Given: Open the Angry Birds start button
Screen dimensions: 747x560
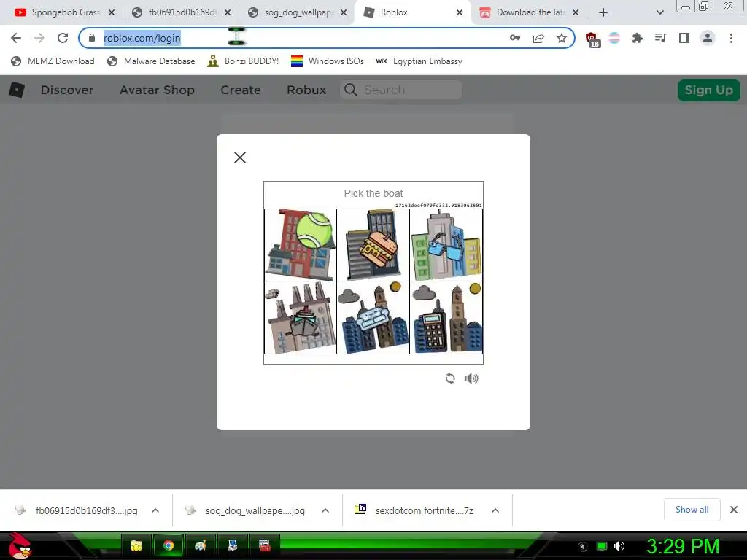Looking at the screenshot, I should 19,545.
